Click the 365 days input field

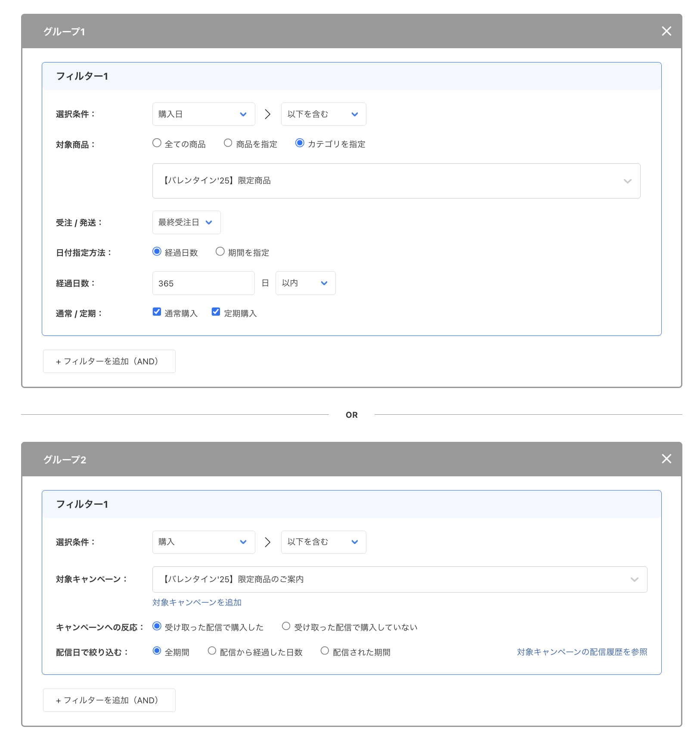[x=203, y=283]
